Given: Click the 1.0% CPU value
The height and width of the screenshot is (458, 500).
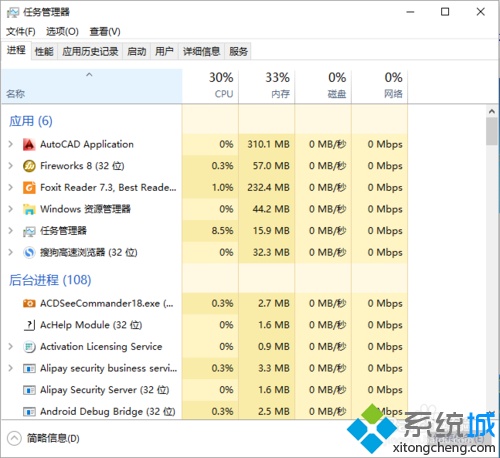Looking at the screenshot, I should coord(222,188).
